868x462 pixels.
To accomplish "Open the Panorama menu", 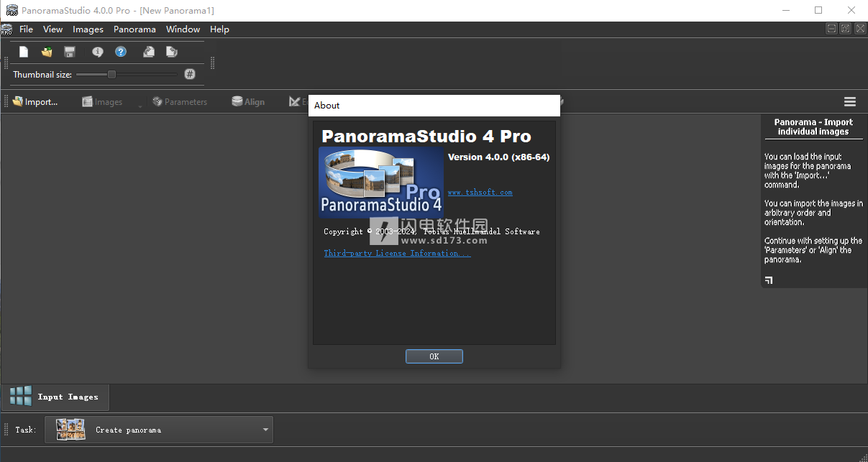I will [134, 29].
